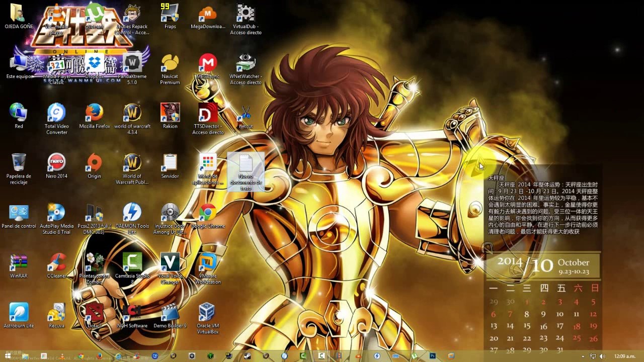Select the world of warcraft 4.3.4 shortcut
644x362 pixels.
coord(132,120)
